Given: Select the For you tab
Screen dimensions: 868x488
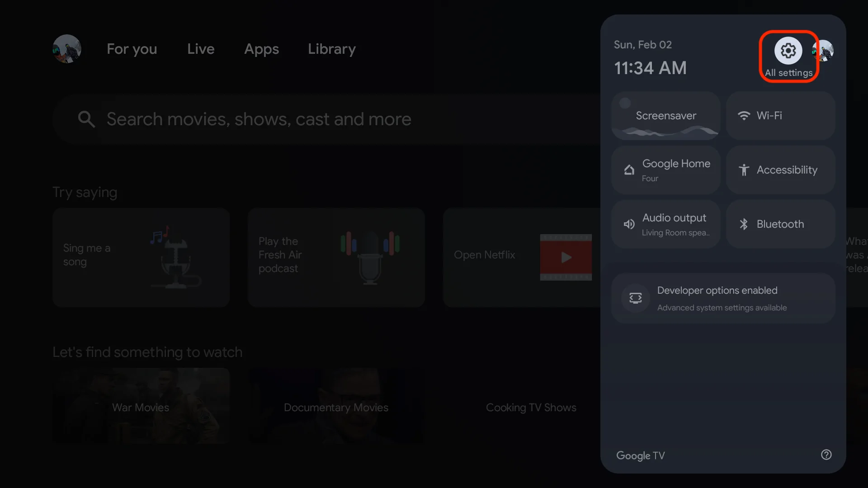Looking at the screenshot, I should coord(132,49).
